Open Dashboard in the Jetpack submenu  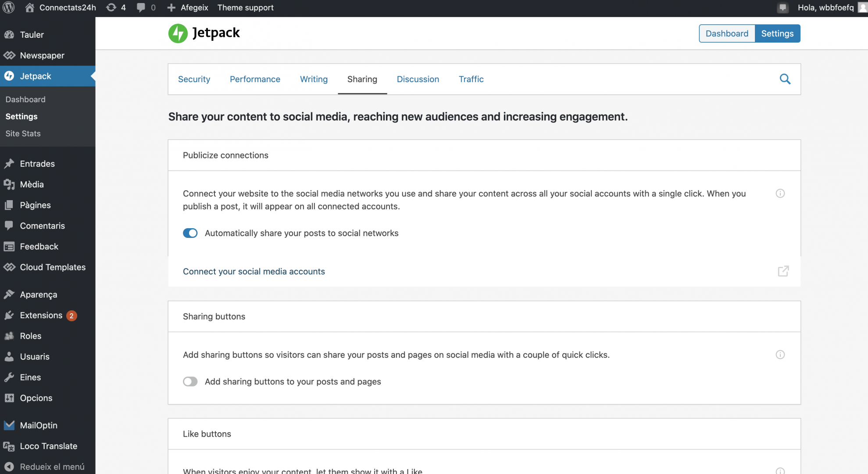[25, 99]
